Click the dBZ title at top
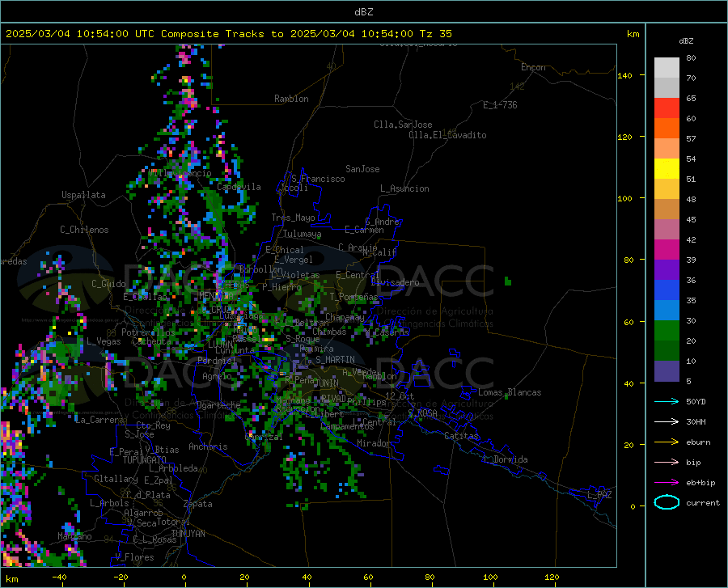Viewport: 728px width, 588px height. coord(363,12)
